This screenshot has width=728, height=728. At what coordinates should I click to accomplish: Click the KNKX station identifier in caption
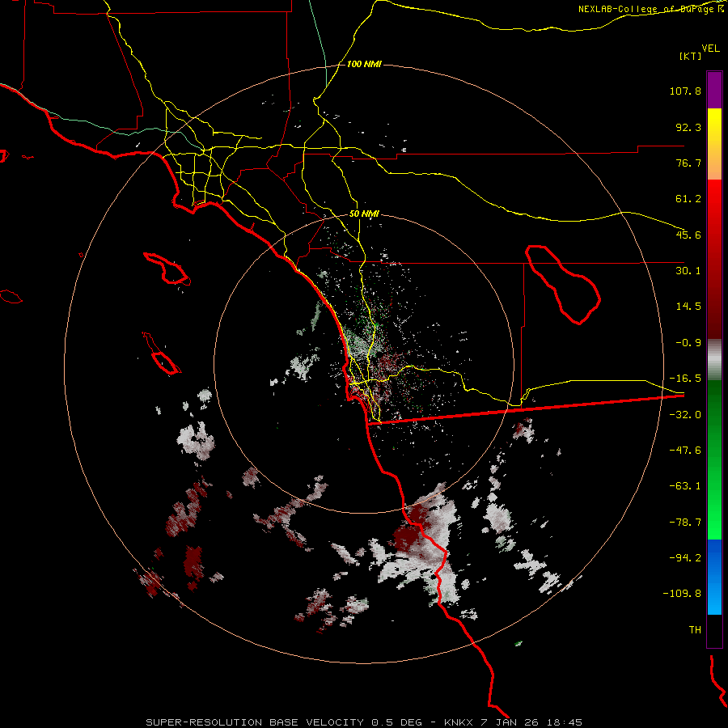(459, 722)
